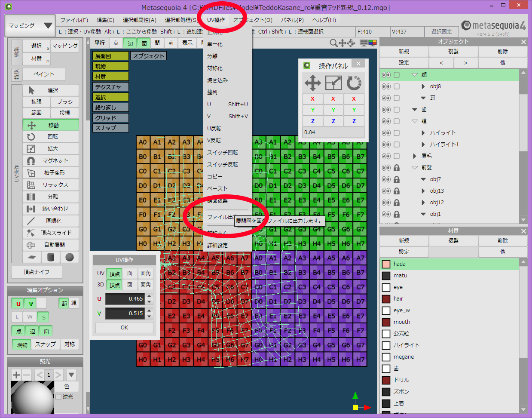
Task: Select the 回転 (rotate) UV tool
Action: click(51, 137)
